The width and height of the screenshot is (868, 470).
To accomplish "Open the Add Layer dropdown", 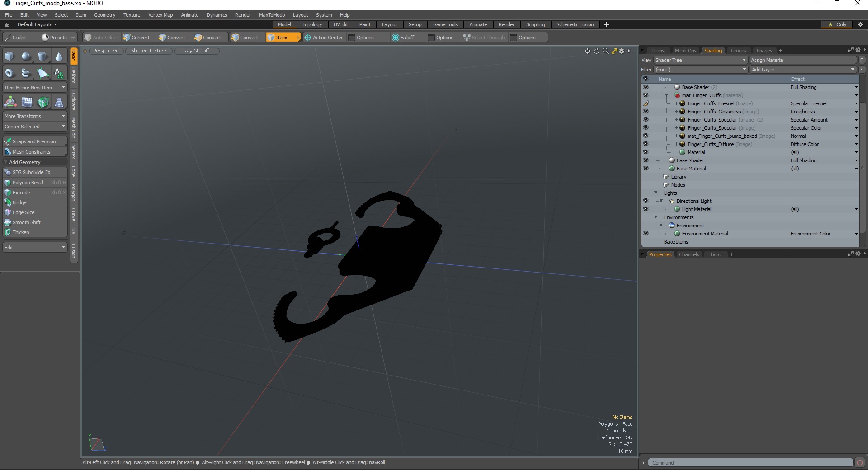I will pyautogui.click(x=803, y=70).
